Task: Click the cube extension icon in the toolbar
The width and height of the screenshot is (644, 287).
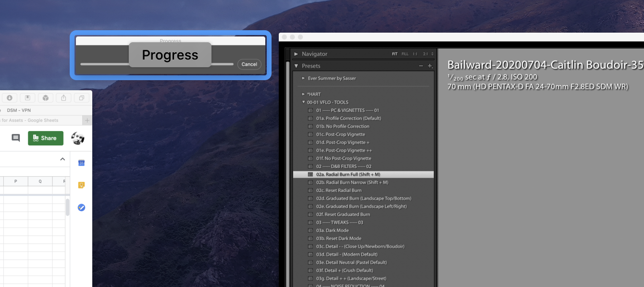Action: click(45, 98)
